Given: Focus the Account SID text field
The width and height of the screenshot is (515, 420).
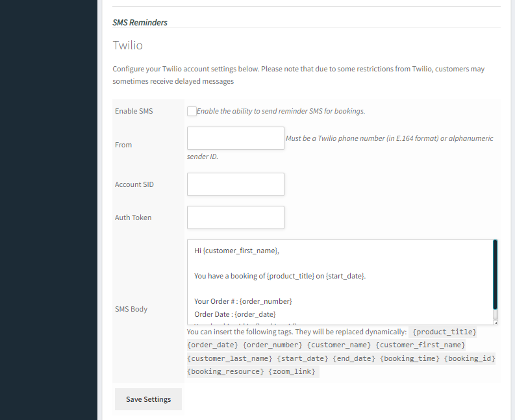Looking at the screenshot, I should coord(236,184).
